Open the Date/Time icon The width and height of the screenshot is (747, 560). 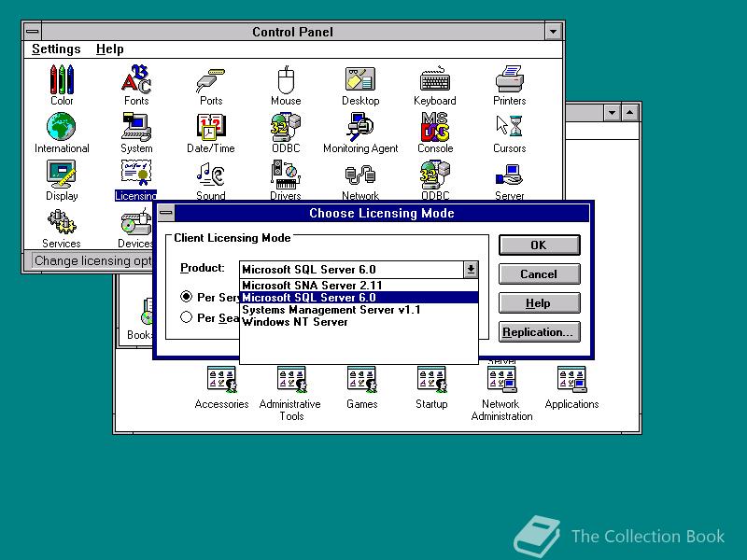(211, 133)
